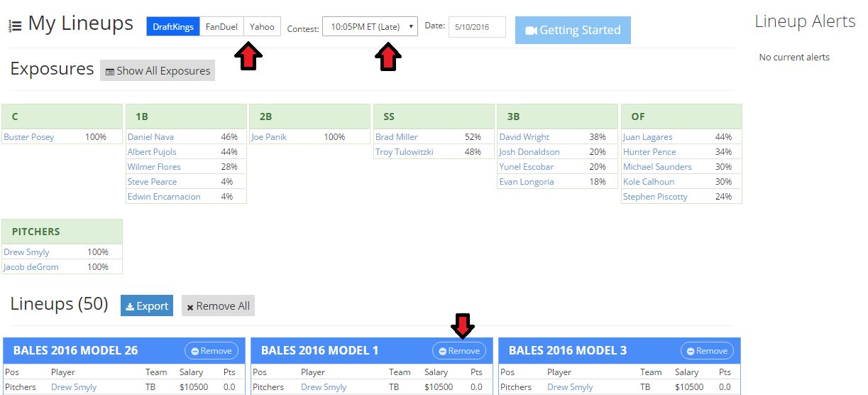Open Buster Posey player link

pyautogui.click(x=29, y=137)
